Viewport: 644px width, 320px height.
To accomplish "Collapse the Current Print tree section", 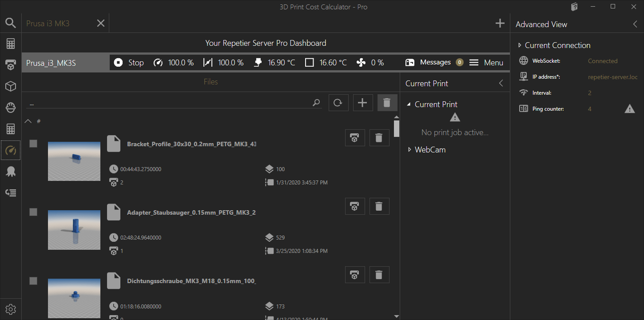I will [409, 104].
